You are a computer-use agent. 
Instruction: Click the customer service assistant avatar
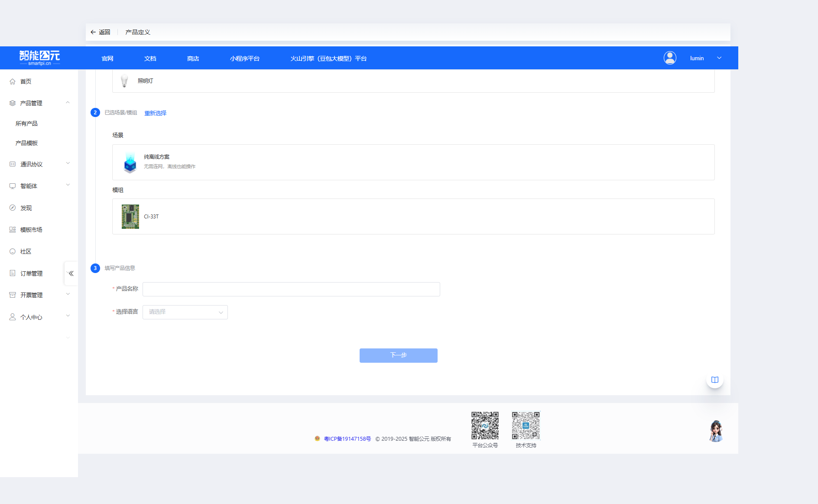716,431
